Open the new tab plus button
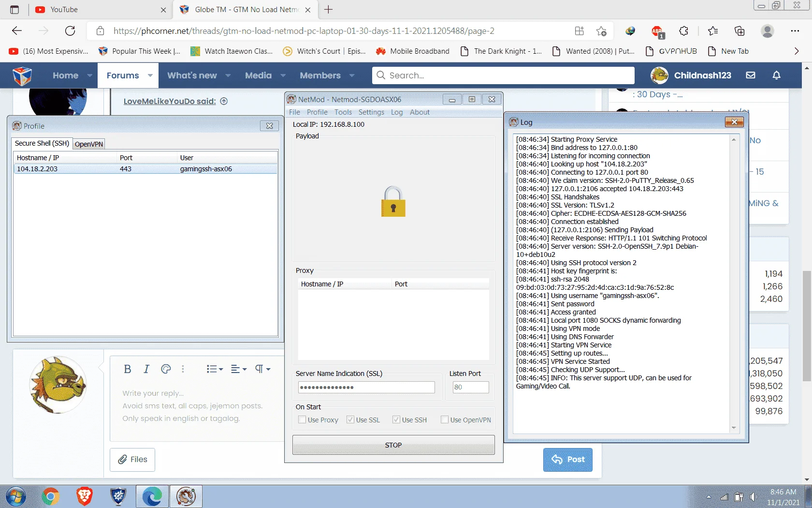 tap(329, 10)
